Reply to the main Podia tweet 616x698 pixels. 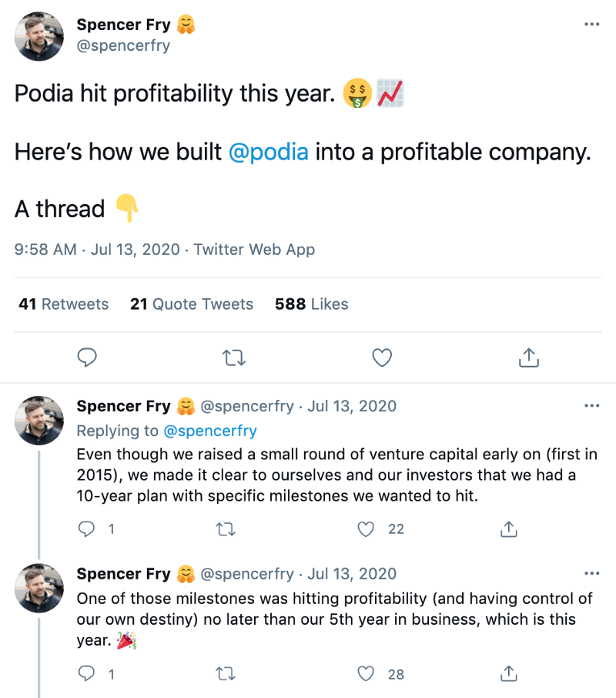[x=87, y=357]
